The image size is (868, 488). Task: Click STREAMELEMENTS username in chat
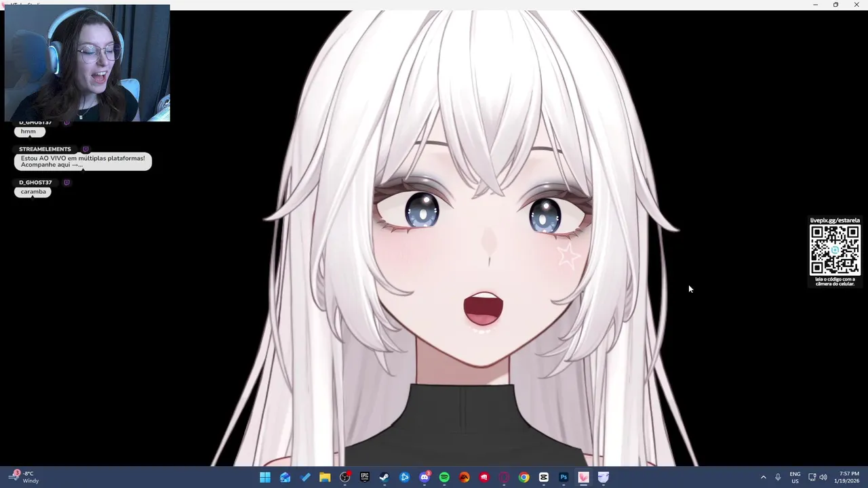click(45, 149)
